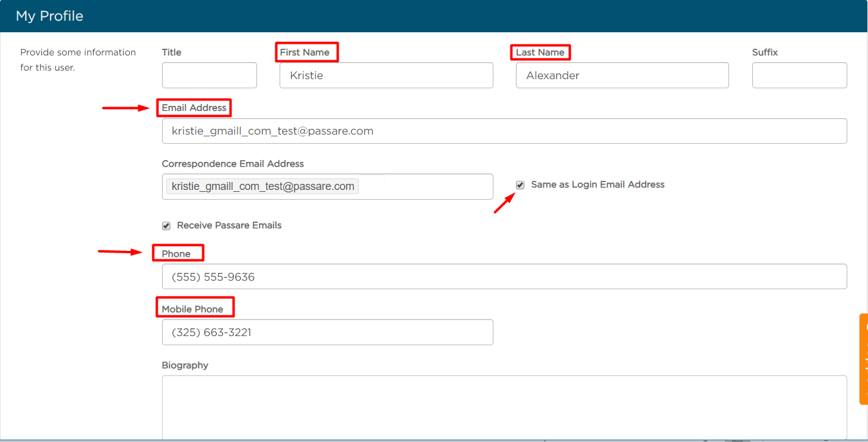The image size is (868, 442).
Task: Click the Title input field
Action: coord(210,75)
